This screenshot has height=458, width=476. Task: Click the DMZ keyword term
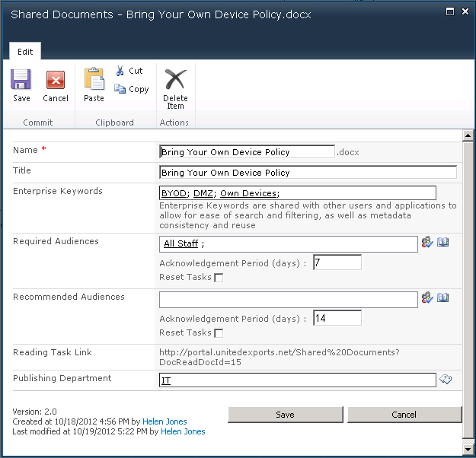[x=203, y=193]
